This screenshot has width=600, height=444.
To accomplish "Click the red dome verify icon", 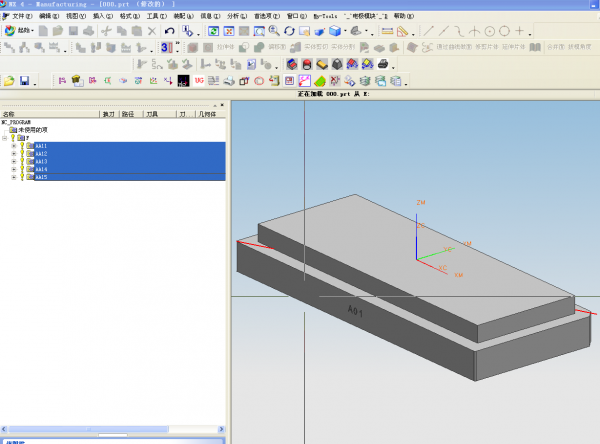I will pyautogui.click(x=307, y=64).
